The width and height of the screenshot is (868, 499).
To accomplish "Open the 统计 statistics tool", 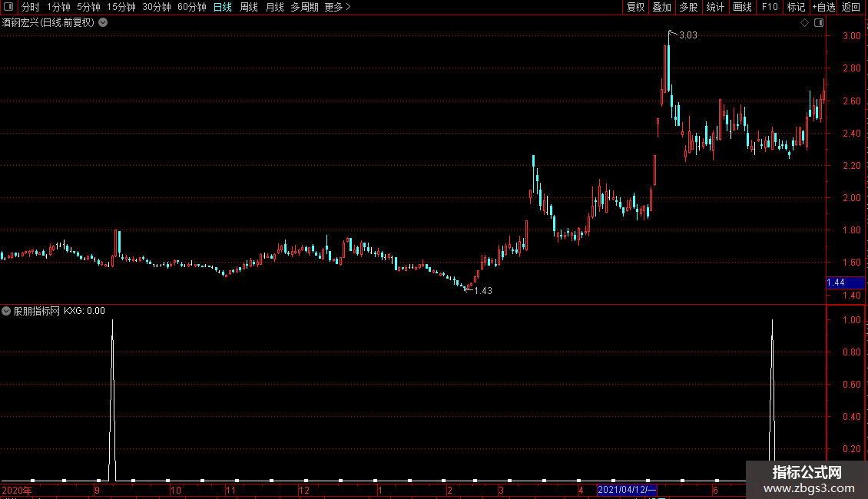I will (715, 7).
